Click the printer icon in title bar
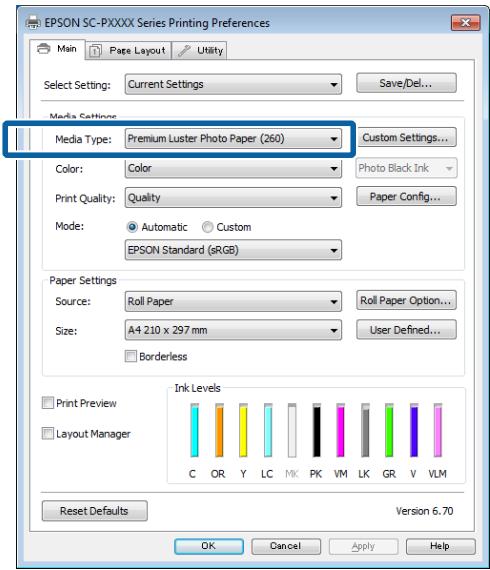Screen dimensions: 490x570 (x=33, y=23)
